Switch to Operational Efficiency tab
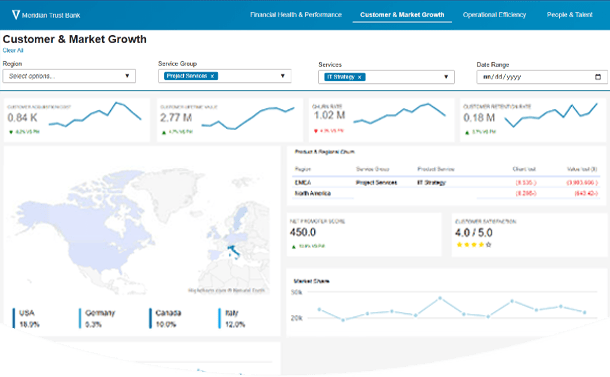The width and height of the screenshot is (610, 377). (494, 15)
